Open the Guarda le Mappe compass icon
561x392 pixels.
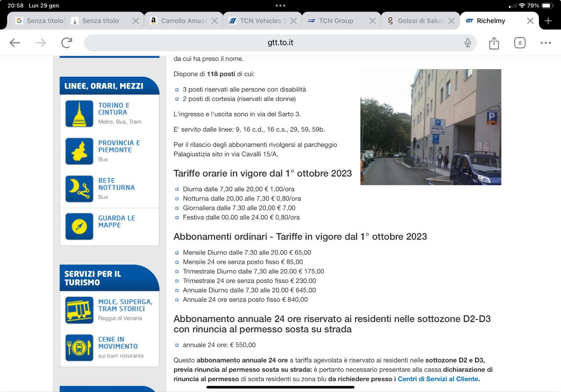point(79,227)
